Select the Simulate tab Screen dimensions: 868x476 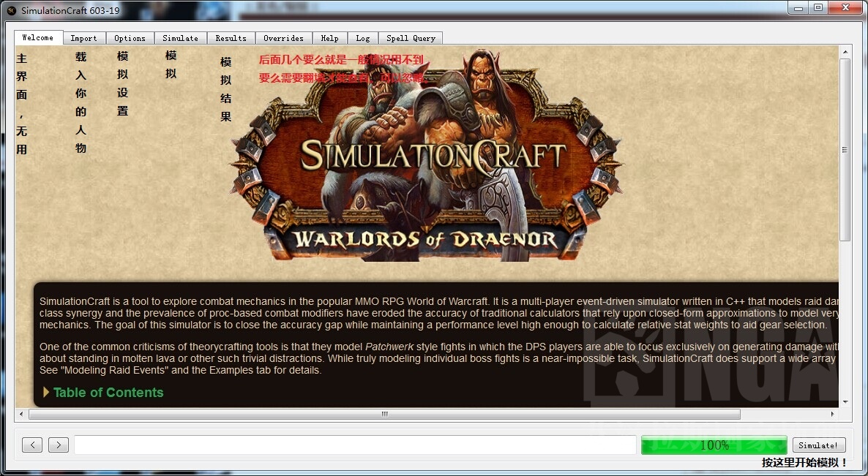(180, 37)
